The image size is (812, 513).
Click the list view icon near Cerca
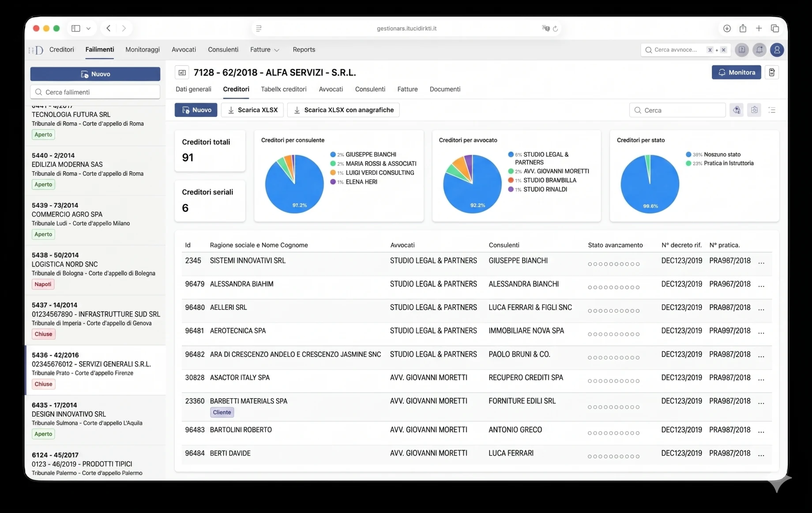pos(772,110)
